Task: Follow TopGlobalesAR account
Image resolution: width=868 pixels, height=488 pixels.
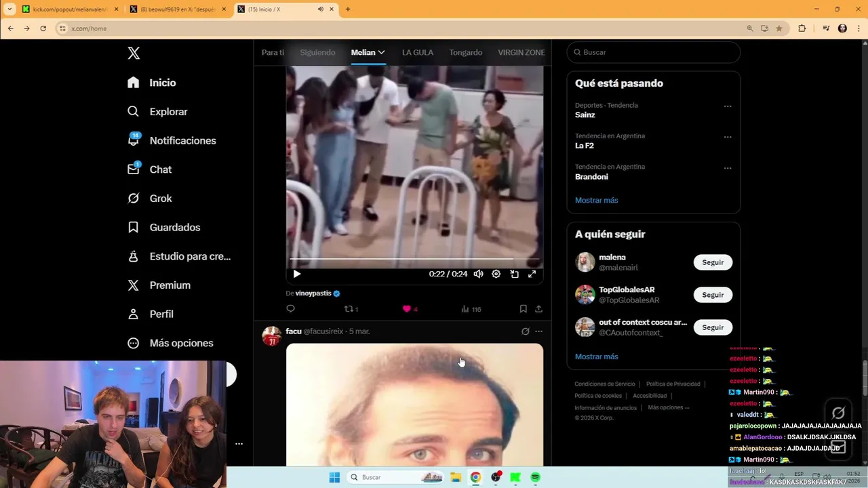Action: 713,295
